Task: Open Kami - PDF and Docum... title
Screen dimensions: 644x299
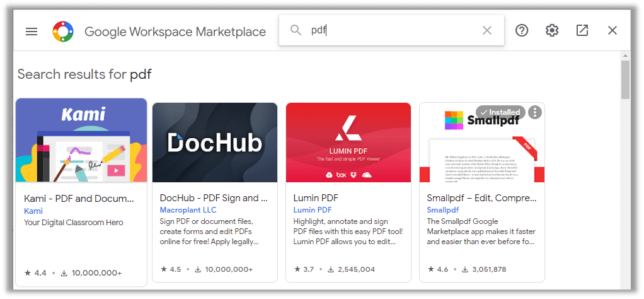Action: [x=79, y=199]
